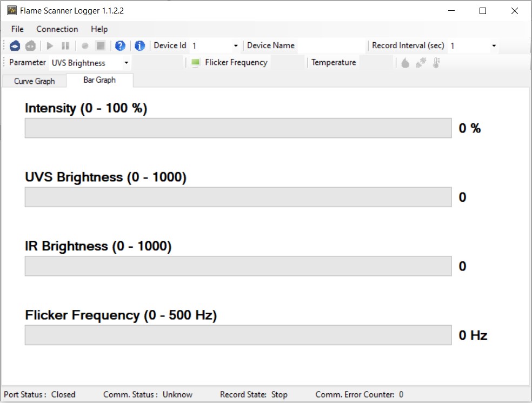Expand the Parameter UVS Brightness dropdown
This screenshot has width=532, height=403.
tap(127, 63)
